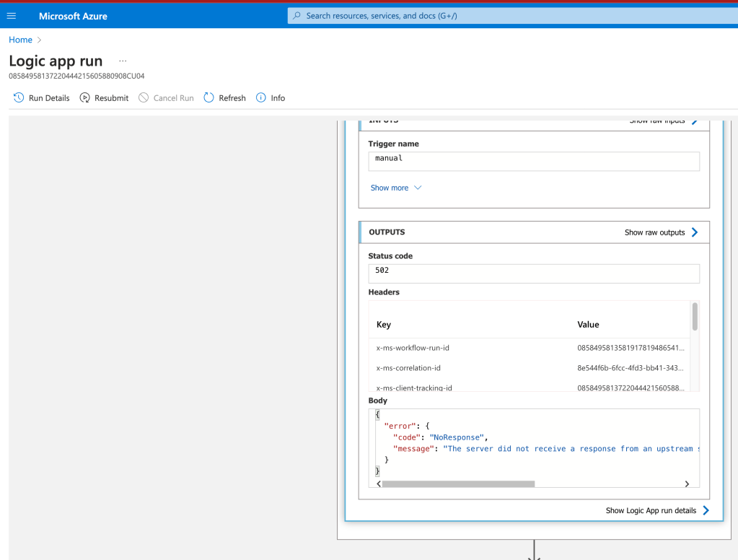Screen dimensions: 738x560
Task: Click the run ID text under Logic app run
Action: click(x=76, y=76)
